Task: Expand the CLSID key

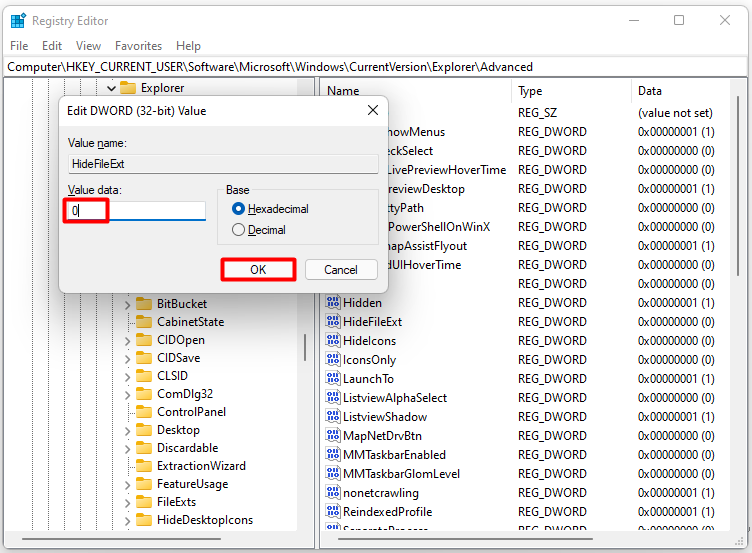Action: click(x=128, y=377)
